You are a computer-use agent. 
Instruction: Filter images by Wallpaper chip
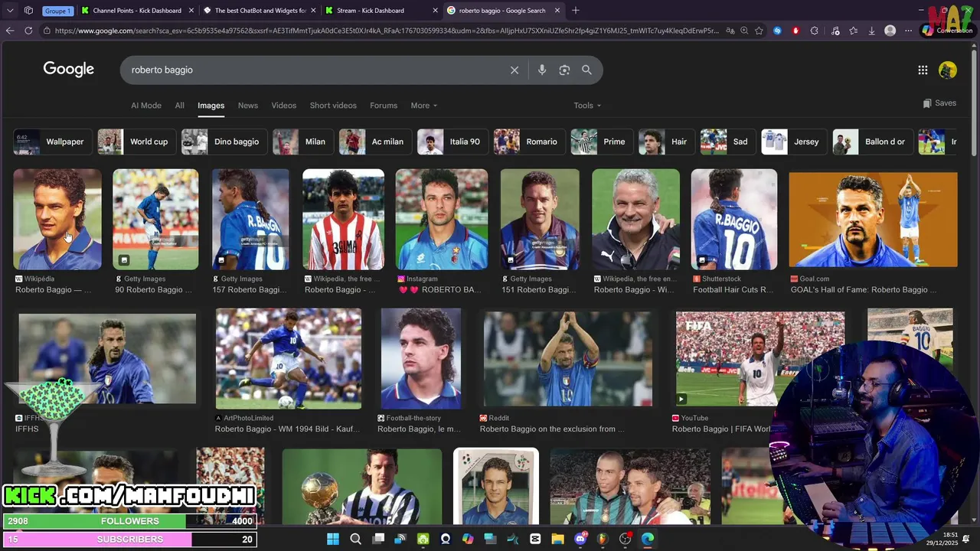[x=53, y=142]
